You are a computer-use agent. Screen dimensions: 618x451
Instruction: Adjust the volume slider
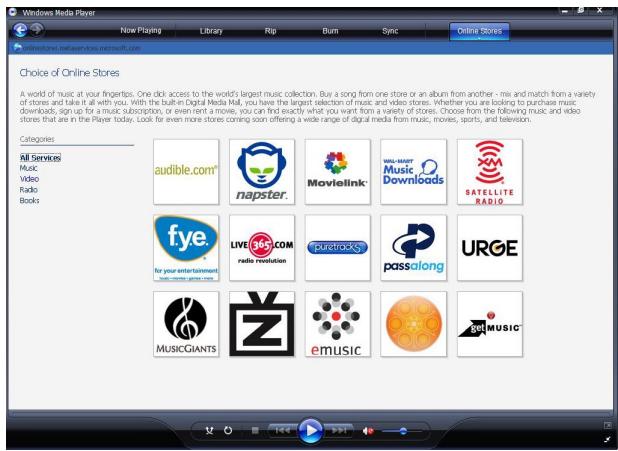402,431
